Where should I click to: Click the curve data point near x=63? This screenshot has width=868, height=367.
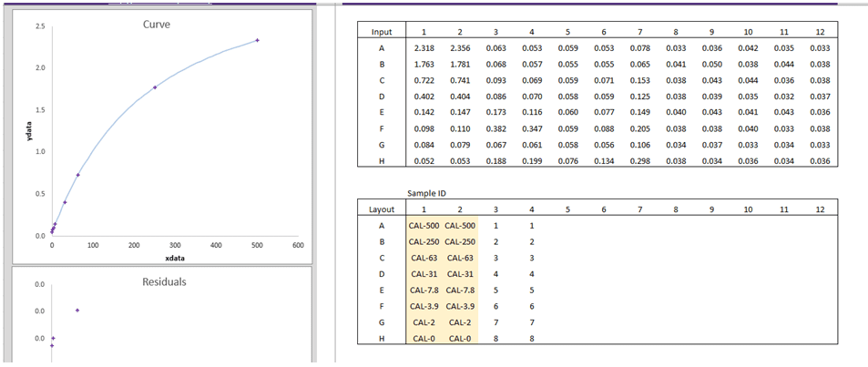click(x=78, y=175)
